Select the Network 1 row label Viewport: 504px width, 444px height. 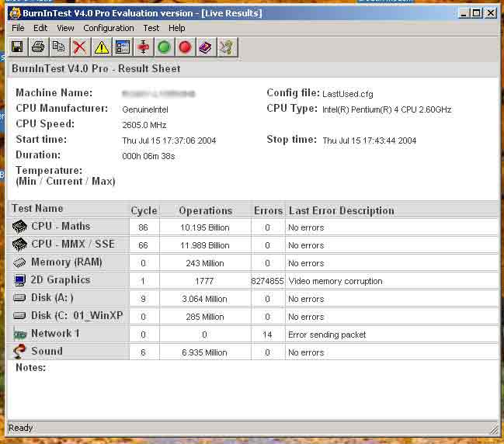pyautogui.click(x=55, y=334)
